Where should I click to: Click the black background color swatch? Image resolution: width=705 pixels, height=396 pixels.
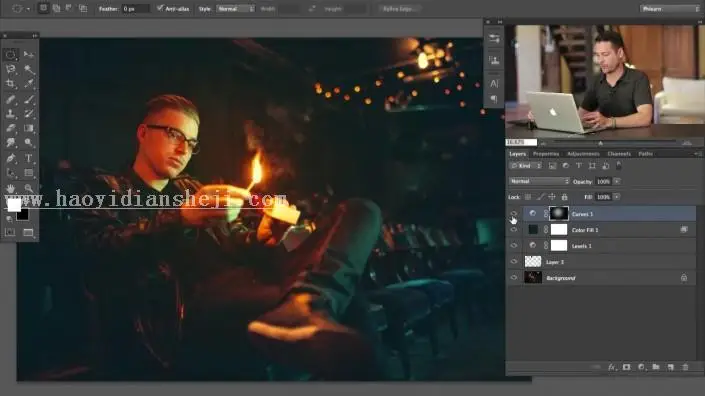click(x=22, y=215)
